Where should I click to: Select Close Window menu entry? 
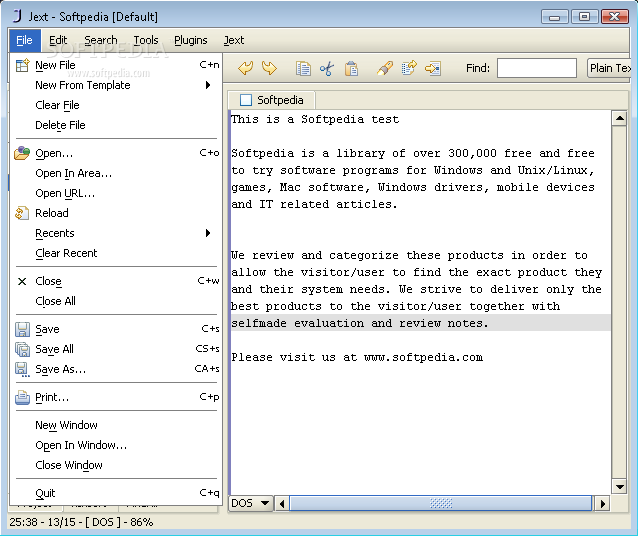[116, 465]
